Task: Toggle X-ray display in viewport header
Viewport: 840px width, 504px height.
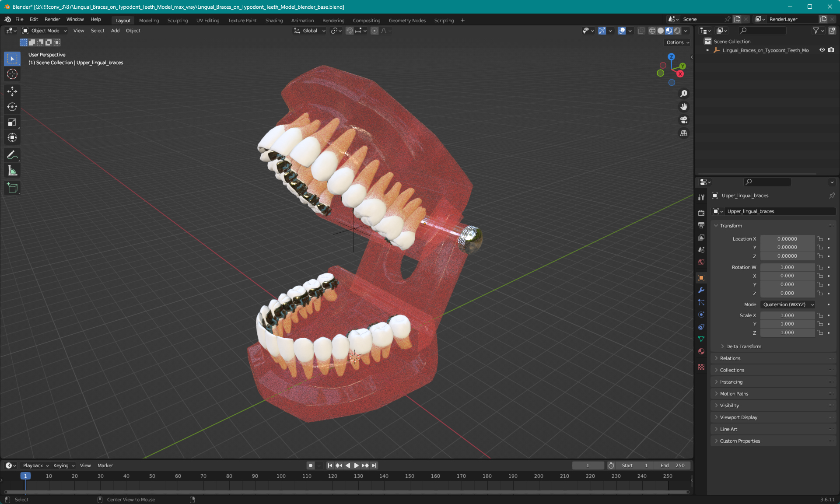Action: (x=641, y=31)
